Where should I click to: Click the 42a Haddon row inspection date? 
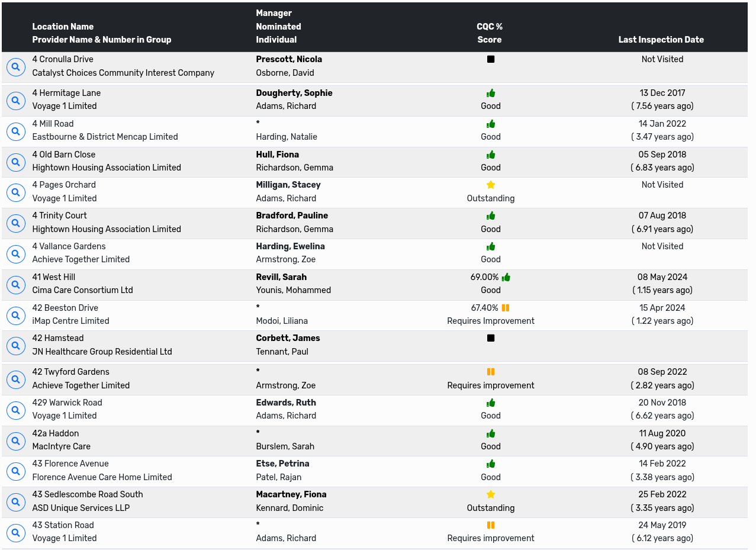pos(662,433)
